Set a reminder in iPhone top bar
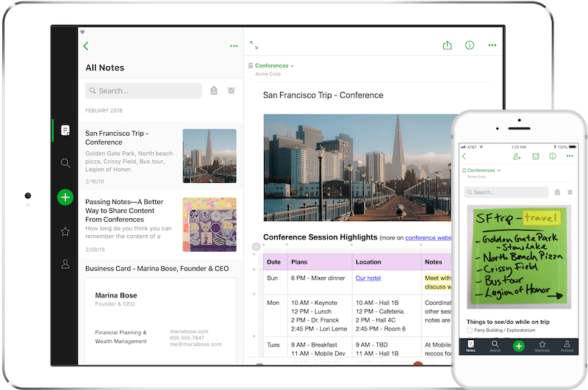This screenshot has height=390, width=588. click(536, 156)
